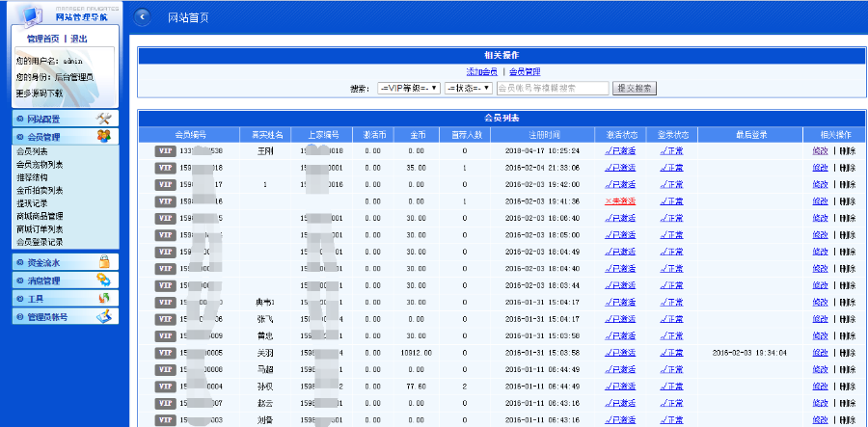Image resolution: width=868 pixels, height=427 pixels.
Task: Click 修改 in 赵云's row
Action: (x=821, y=403)
